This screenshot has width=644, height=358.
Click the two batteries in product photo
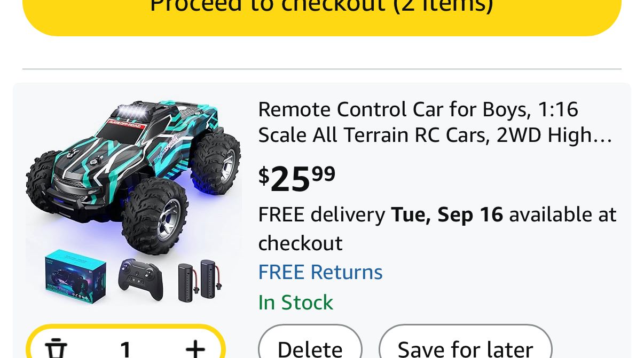(199, 281)
